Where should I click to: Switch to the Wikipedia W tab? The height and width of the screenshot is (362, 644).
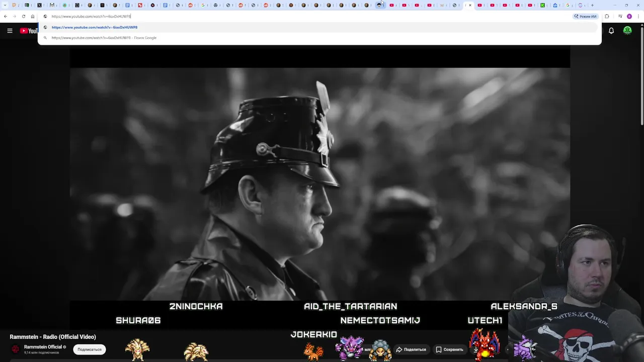[x=442, y=5]
